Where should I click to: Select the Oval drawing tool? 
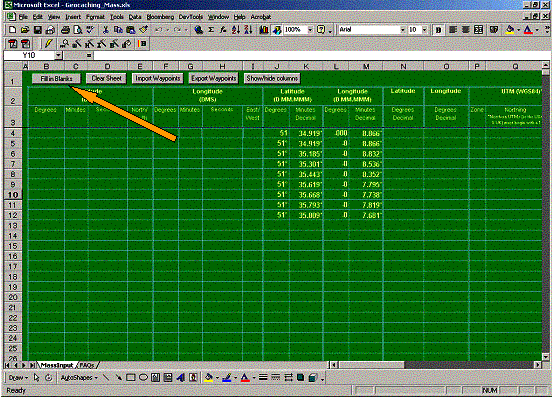[x=143, y=378]
